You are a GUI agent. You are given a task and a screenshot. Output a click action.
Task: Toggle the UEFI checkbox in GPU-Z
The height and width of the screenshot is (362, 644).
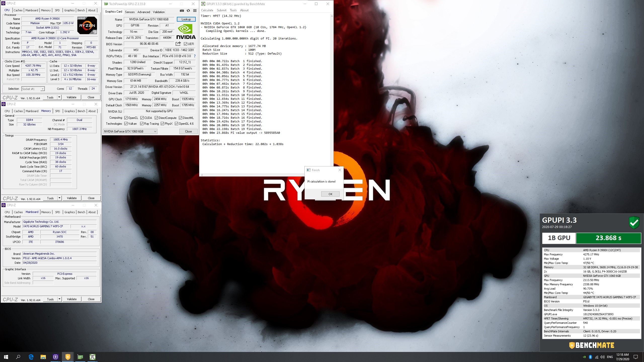click(x=185, y=44)
